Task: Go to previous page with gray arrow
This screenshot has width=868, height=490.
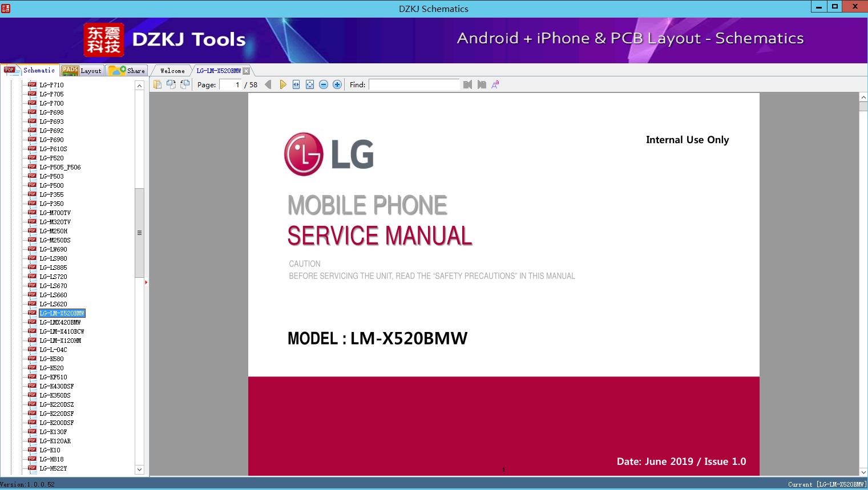Action: (269, 84)
